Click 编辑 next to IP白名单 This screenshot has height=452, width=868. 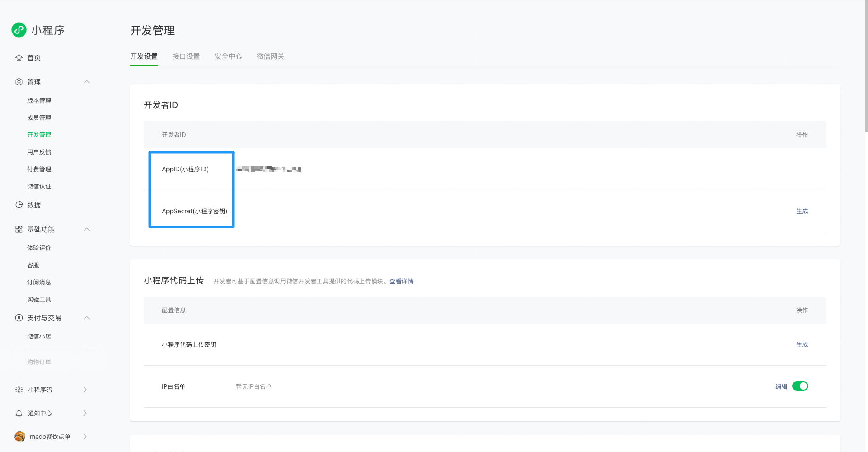point(781,386)
